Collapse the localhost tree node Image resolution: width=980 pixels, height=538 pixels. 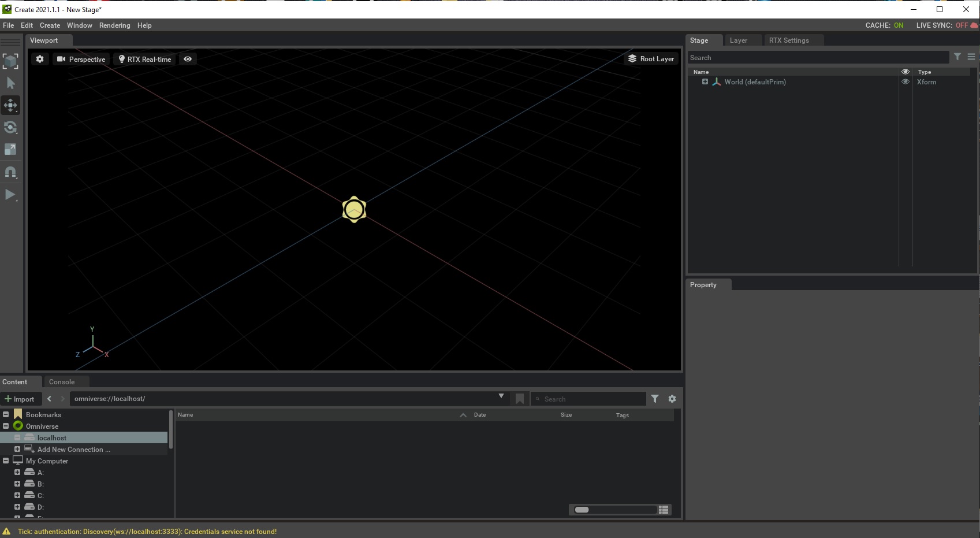(17, 437)
